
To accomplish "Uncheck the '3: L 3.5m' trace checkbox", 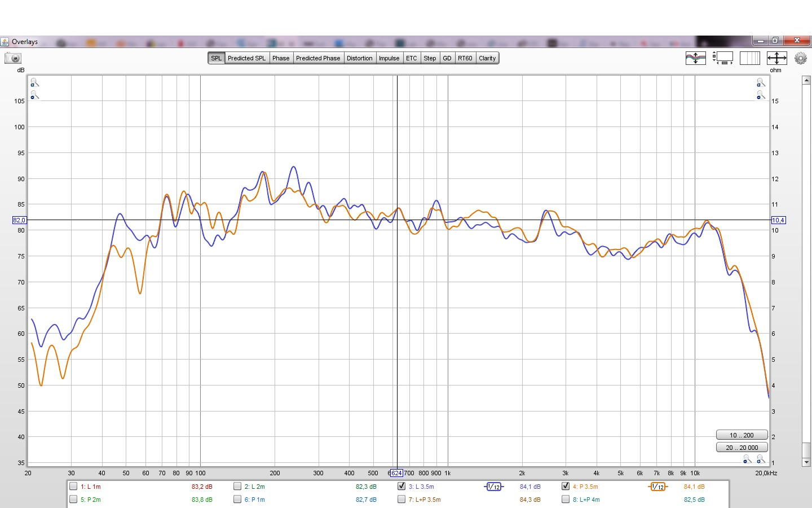I will pyautogui.click(x=401, y=486).
